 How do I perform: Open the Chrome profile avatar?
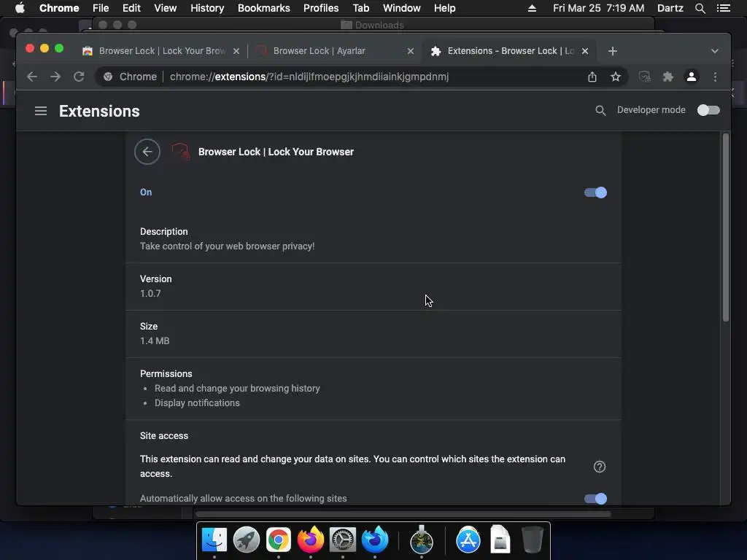click(692, 77)
